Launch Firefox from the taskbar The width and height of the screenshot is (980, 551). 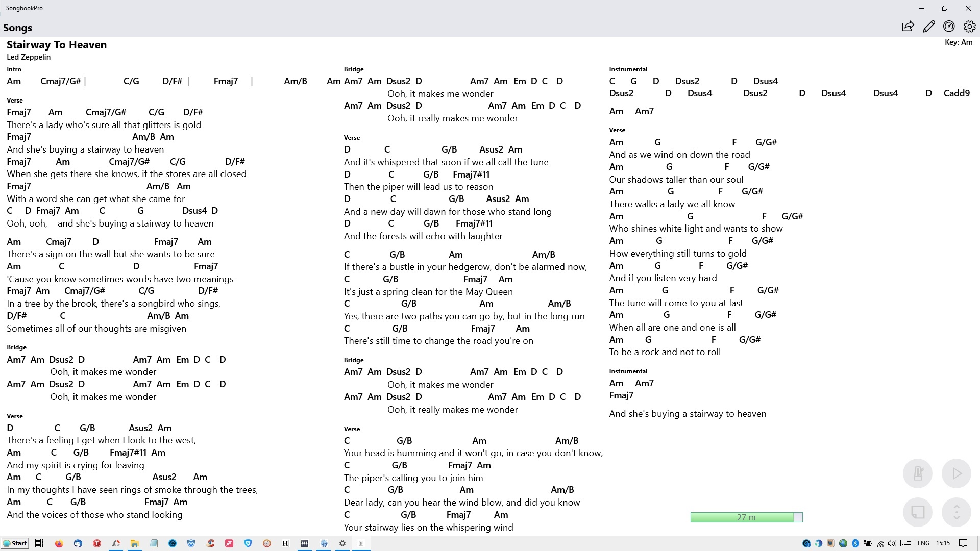(59, 543)
